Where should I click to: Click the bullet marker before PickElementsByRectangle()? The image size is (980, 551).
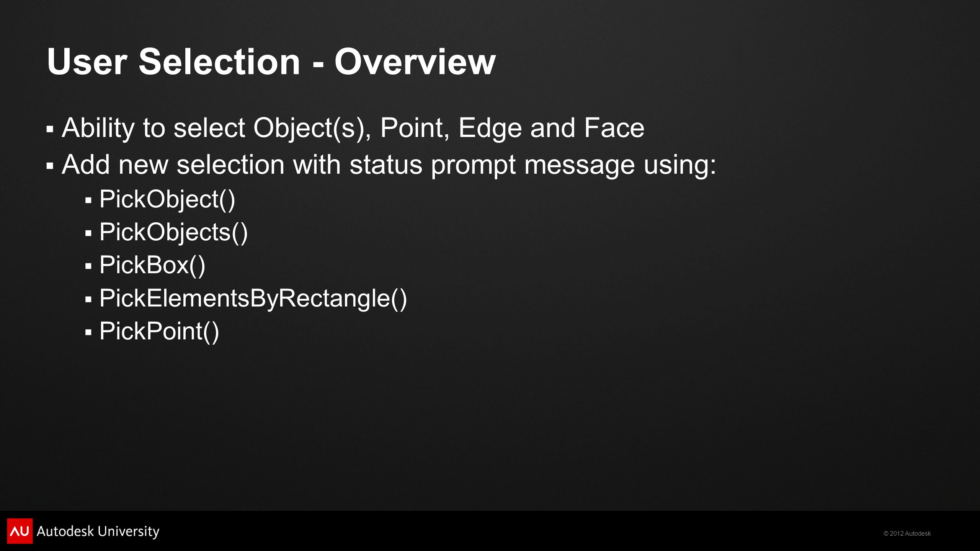point(88,299)
